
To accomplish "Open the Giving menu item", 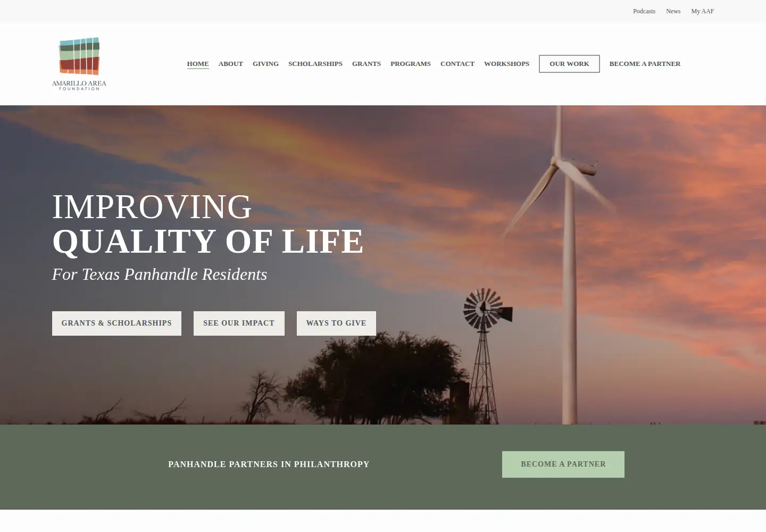I will tap(265, 64).
